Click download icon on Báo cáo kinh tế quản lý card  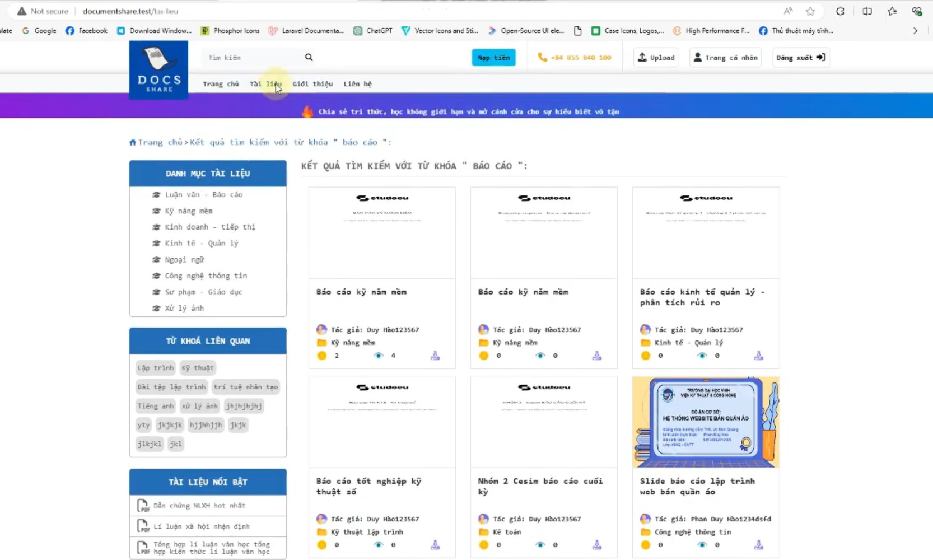pyautogui.click(x=758, y=356)
